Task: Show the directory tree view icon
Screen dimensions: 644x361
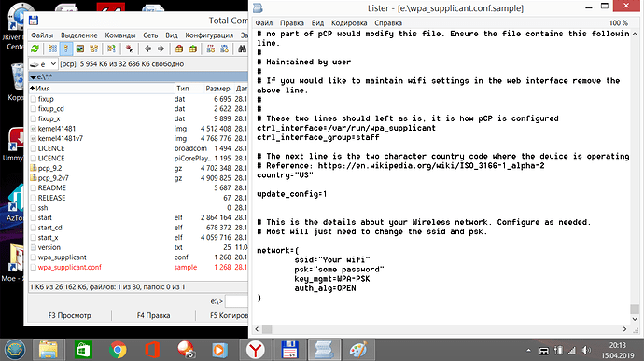Action: [93, 49]
